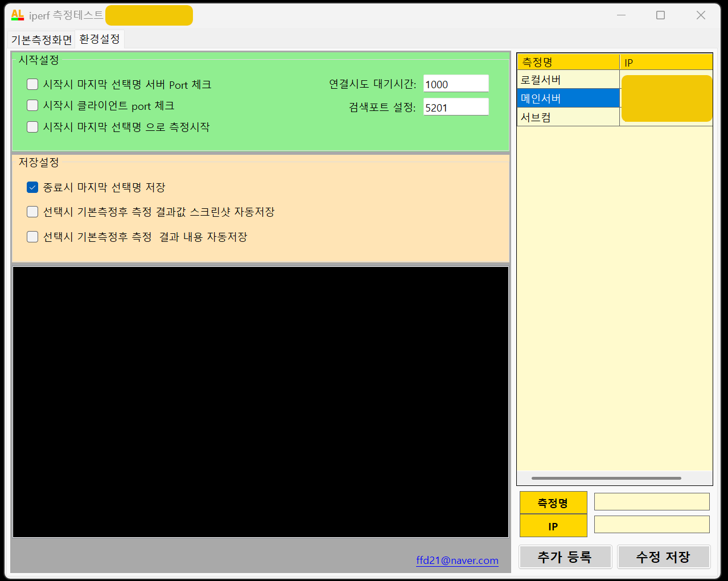The height and width of the screenshot is (581, 728).
Task: Click the 검색포트 설정 field showing 5201
Action: click(456, 107)
